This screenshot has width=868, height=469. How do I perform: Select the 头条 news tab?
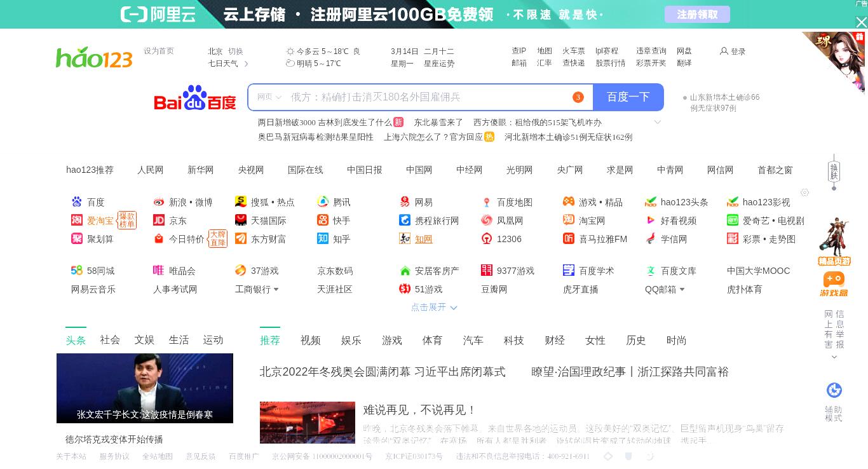(76, 341)
